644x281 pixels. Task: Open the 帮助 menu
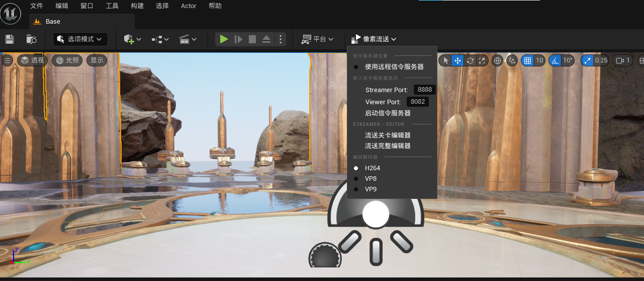coord(215,6)
